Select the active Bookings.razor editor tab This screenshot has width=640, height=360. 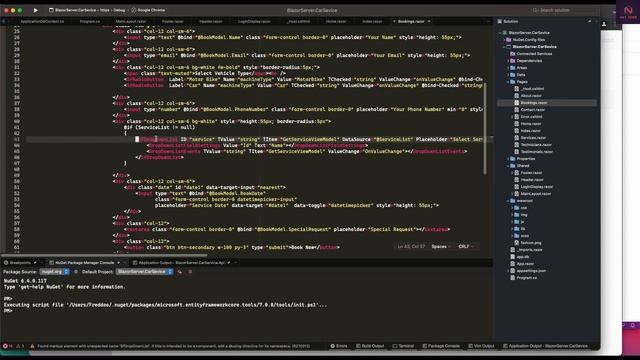(x=411, y=21)
